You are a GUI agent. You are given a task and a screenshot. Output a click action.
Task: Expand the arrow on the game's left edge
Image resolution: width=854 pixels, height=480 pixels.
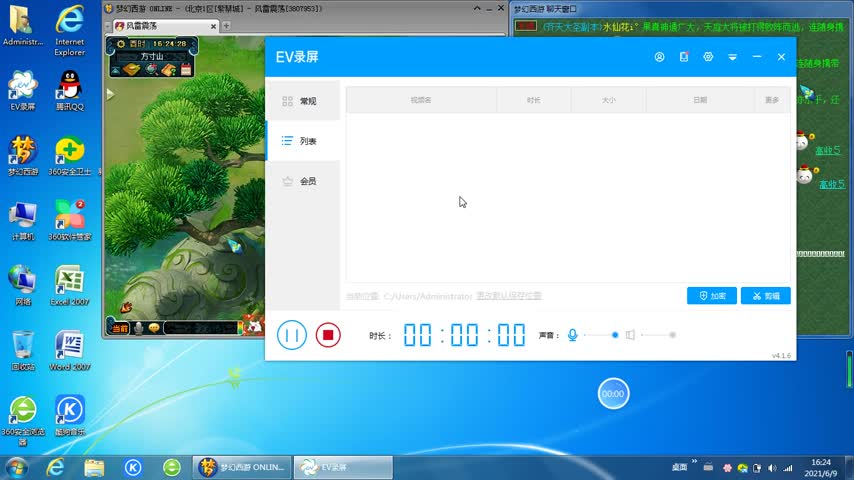tap(110, 94)
